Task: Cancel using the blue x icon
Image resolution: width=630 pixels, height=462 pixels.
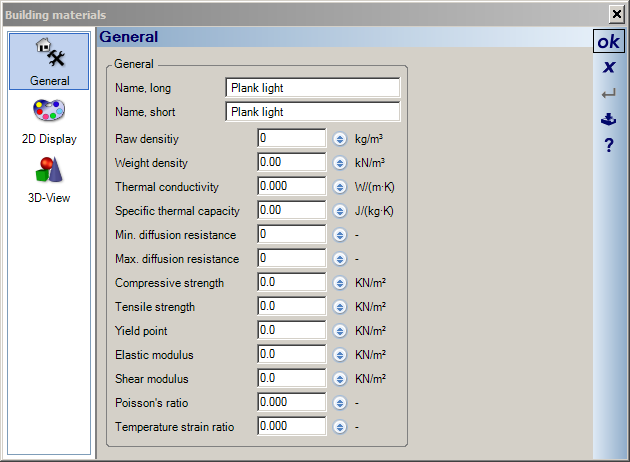Action: click(x=608, y=67)
